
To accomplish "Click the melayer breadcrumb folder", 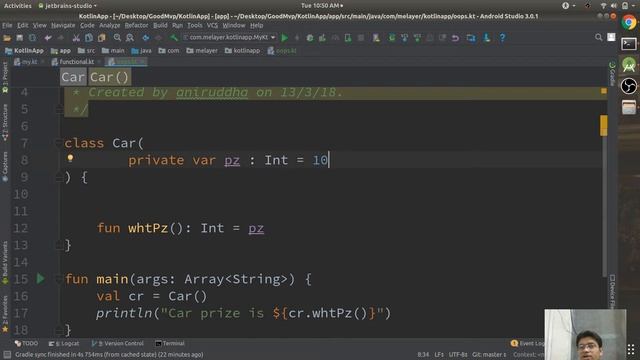I will click(x=202, y=51).
